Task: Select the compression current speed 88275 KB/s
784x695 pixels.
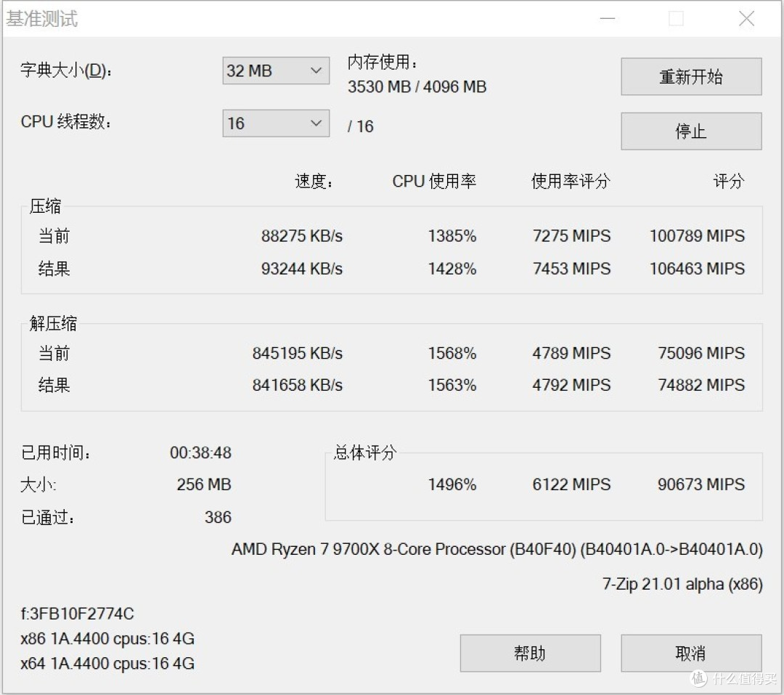Action: (x=302, y=235)
